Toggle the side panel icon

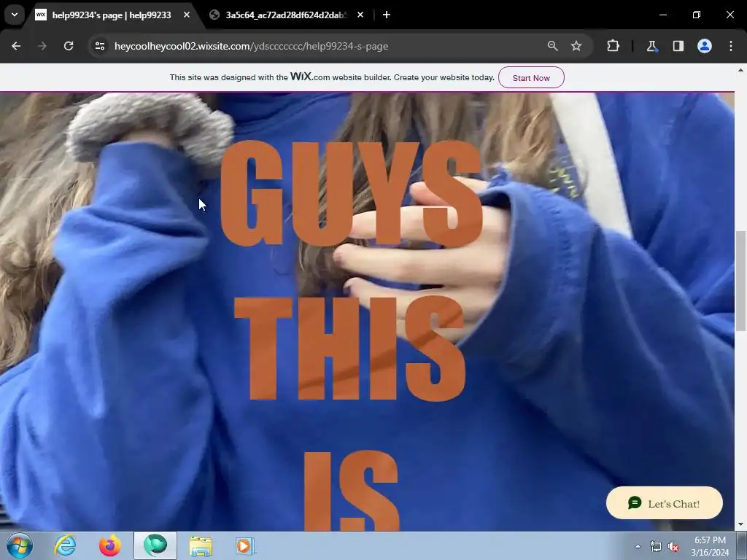click(x=678, y=46)
